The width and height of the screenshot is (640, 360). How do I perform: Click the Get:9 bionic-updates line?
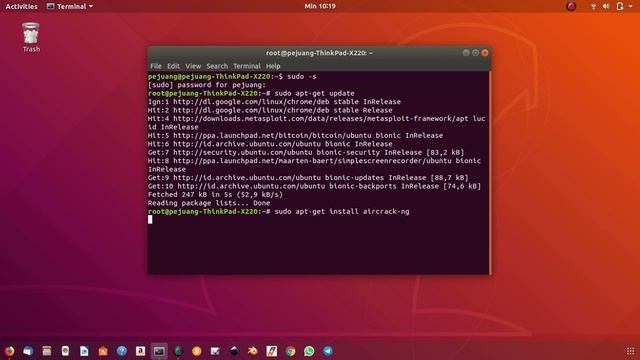pyautogui.click(x=308, y=178)
